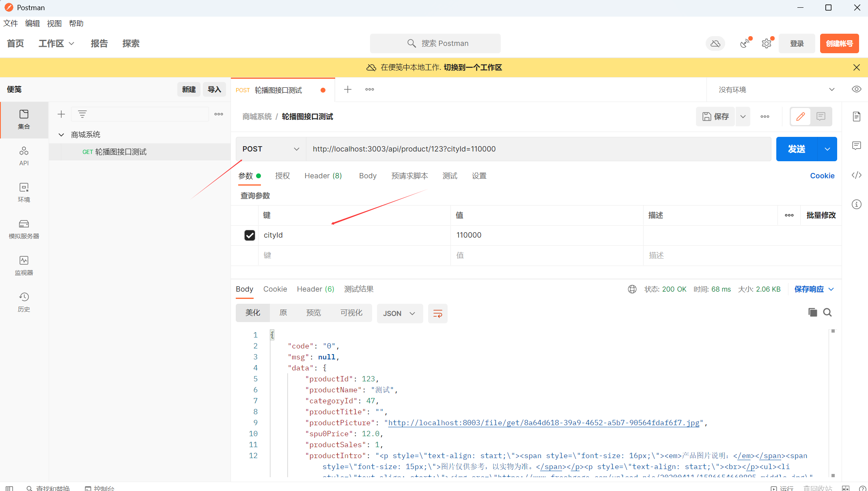Open the POST method dropdown
Image resolution: width=868 pixels, height=491 pixels.
coord(271,149)
